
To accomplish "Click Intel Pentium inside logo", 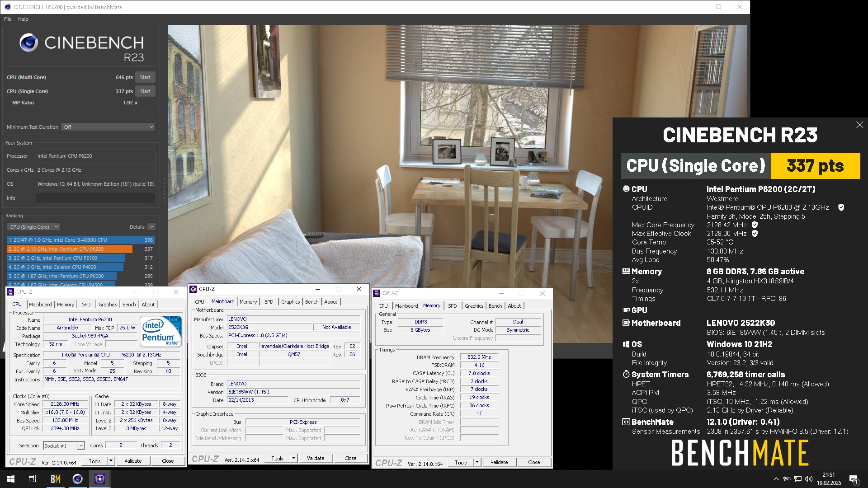I will 161,331.
